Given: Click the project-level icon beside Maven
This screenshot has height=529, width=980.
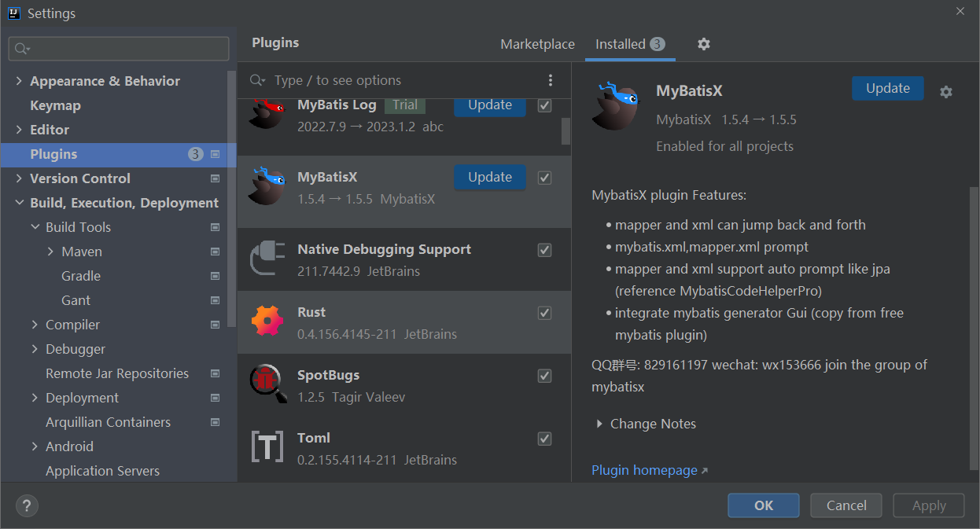Looking at the screenshot, I should [x=215, y=252].
